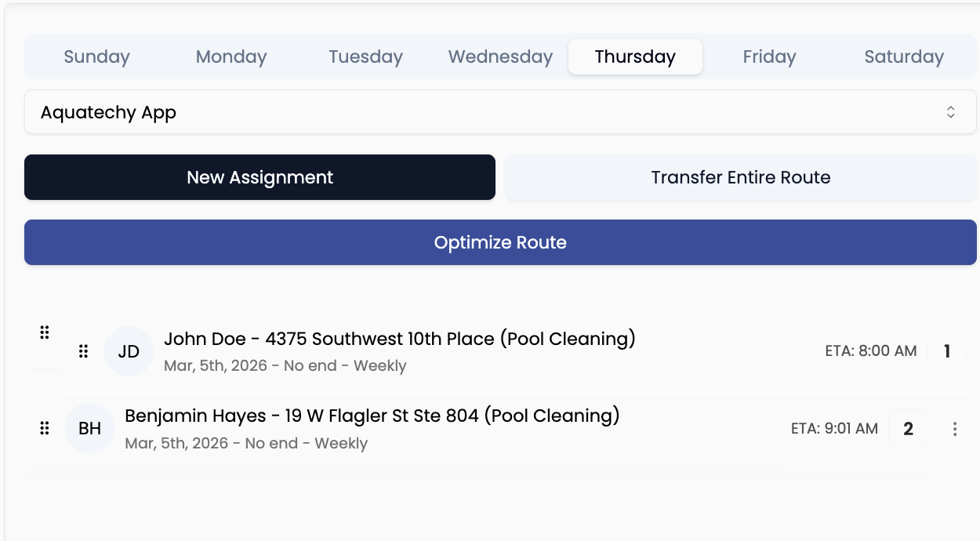Image resolution: width=980 pixels, height=541 pixels.
Task: Click stop number badge 1 on John Doe's row
Action: click(x=946, y=351)
